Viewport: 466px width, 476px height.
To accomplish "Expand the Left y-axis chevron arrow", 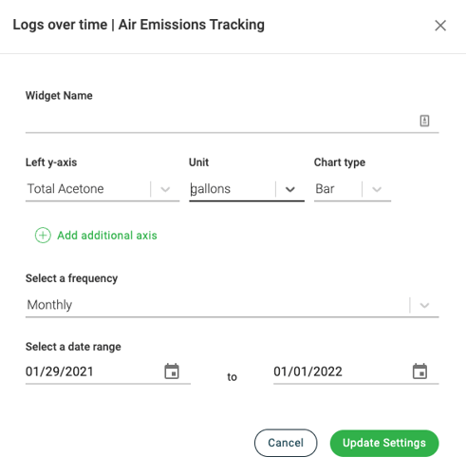I will [165, 189].
